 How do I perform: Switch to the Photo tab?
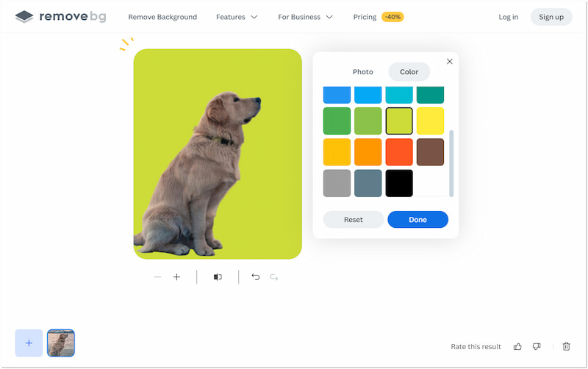pos(362,72)
